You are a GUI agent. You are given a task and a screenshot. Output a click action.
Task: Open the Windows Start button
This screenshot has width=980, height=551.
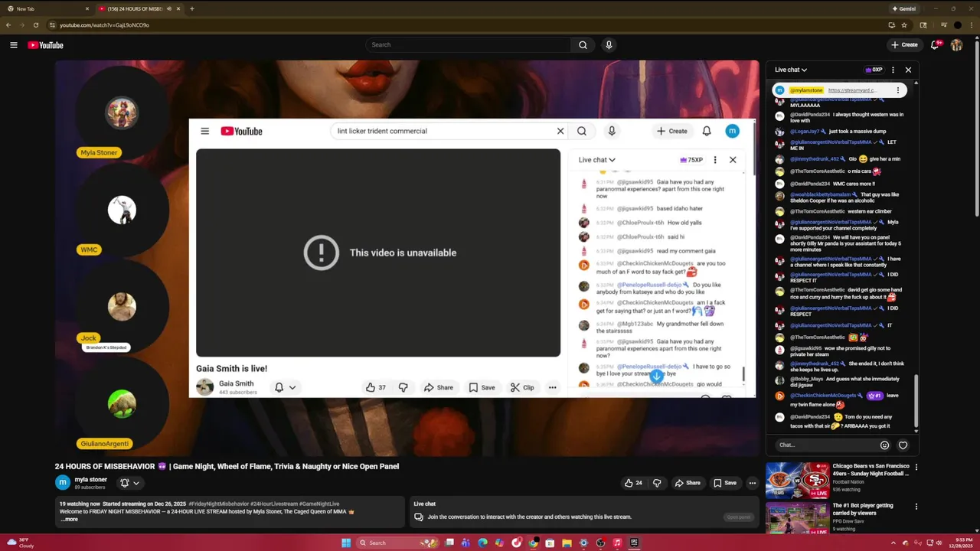pyautogui.click(x=346, y=543)
